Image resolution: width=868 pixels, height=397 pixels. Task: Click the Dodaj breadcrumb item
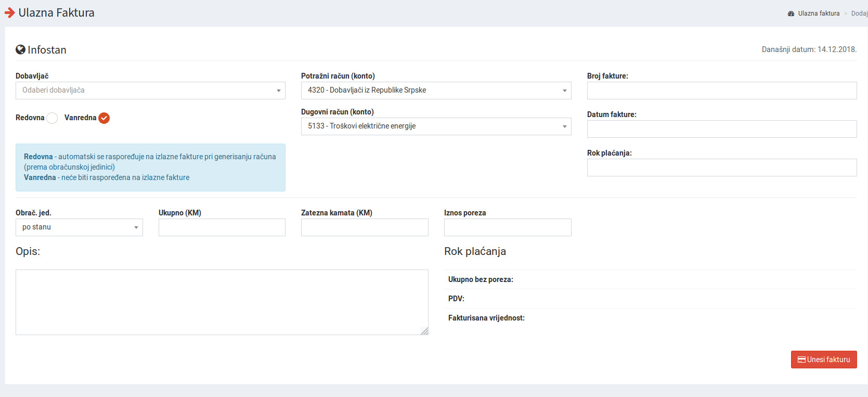coord(859,14)
